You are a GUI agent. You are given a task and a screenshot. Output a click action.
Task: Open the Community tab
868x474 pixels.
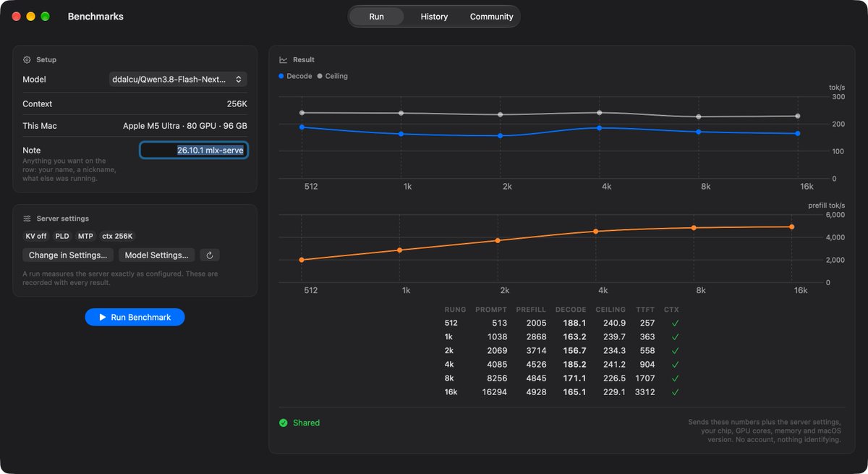[491, 17]
